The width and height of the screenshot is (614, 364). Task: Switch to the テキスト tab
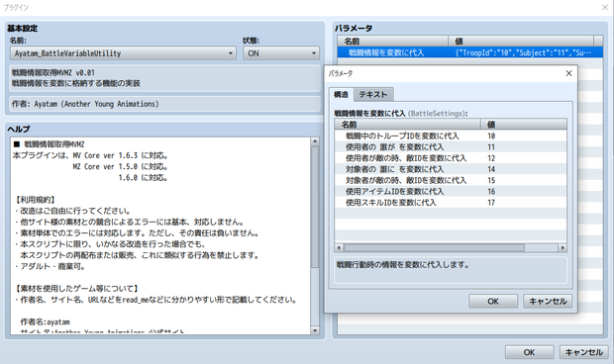coord(373,95)
